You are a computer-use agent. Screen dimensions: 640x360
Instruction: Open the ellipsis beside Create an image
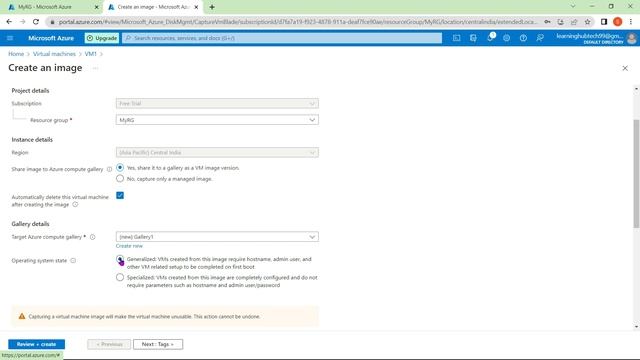95,68
